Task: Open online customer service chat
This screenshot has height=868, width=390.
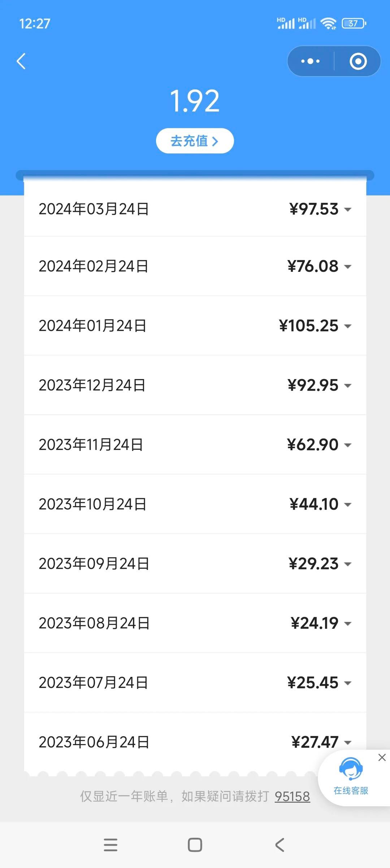Action: pos(351,777)
